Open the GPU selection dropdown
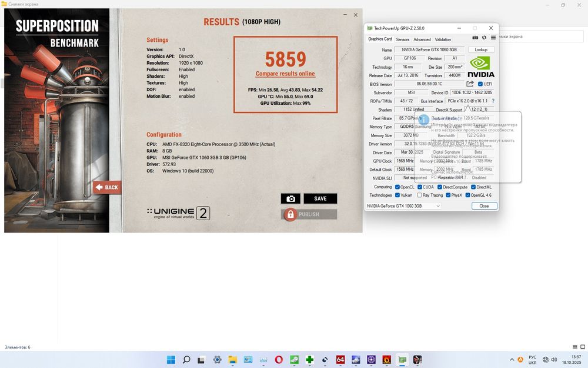Screen dimensions: 588x368 coord(403,205)
